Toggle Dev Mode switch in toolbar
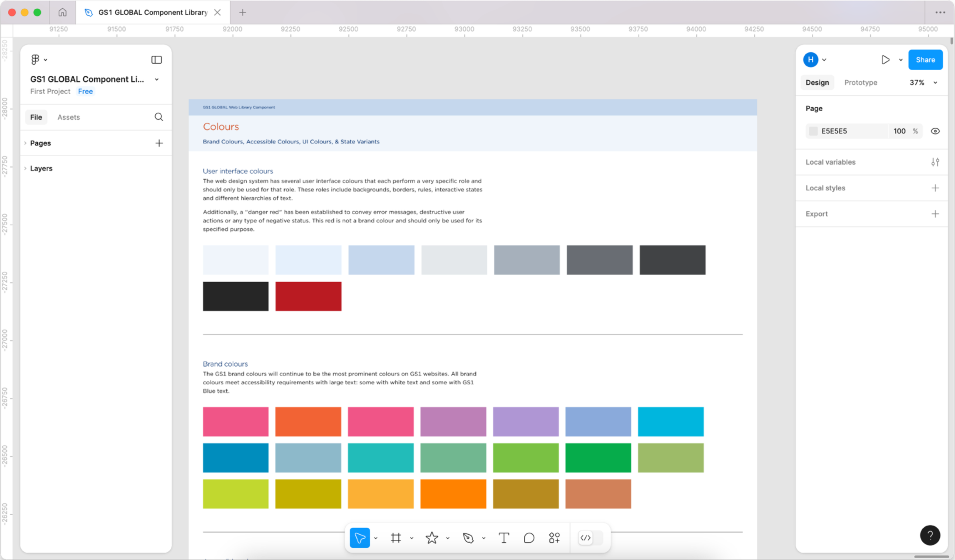 tap(591, 538)
